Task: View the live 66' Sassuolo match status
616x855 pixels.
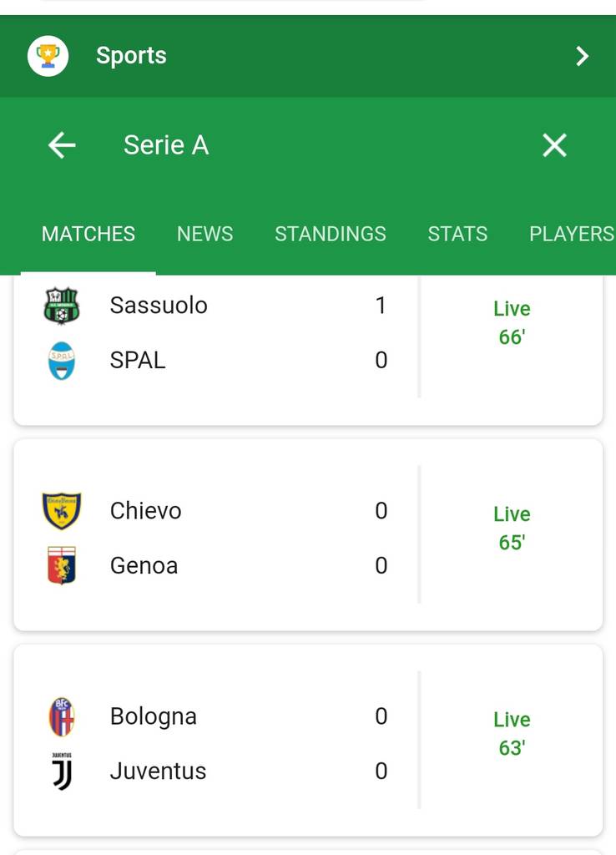Action: pyautogui.click(x=511, y=323)
